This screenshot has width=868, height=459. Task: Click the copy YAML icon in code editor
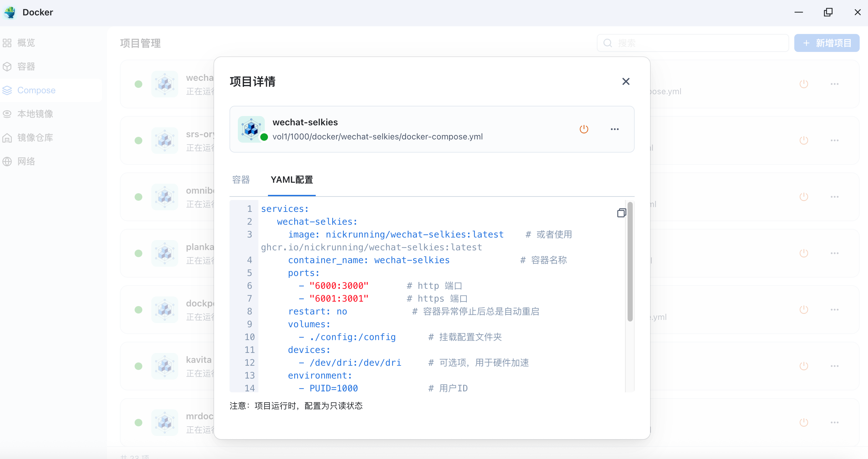click(621, 213)
